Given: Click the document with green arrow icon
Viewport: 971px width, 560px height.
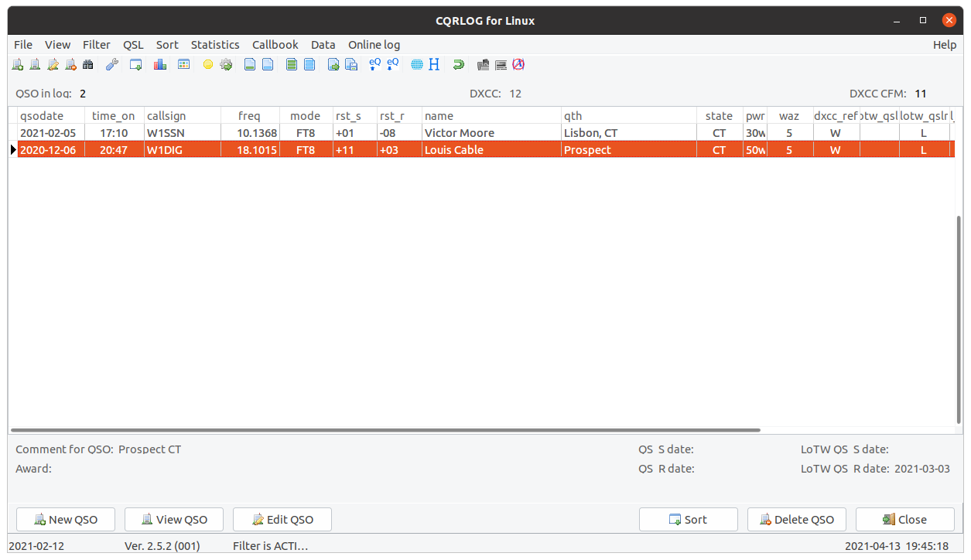Looking at the screenshot, I should pos(333,65).
